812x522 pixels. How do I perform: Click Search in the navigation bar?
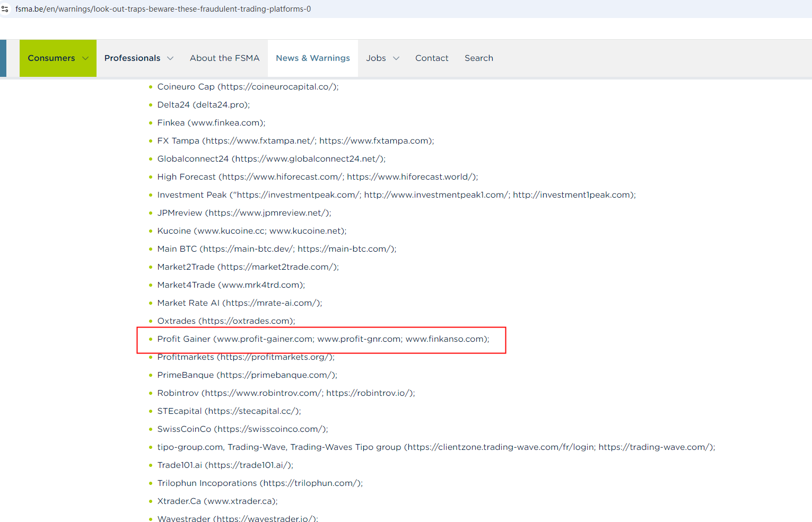coord(478,58)
